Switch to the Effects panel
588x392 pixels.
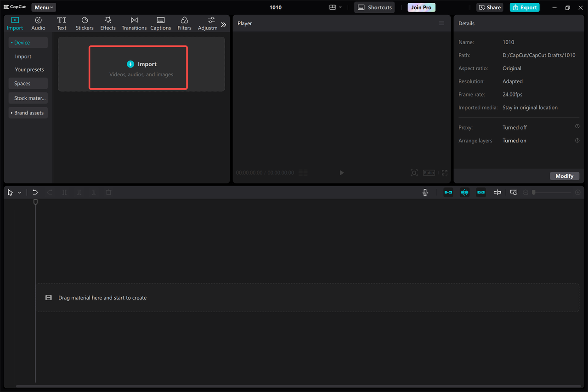(107, 23)
